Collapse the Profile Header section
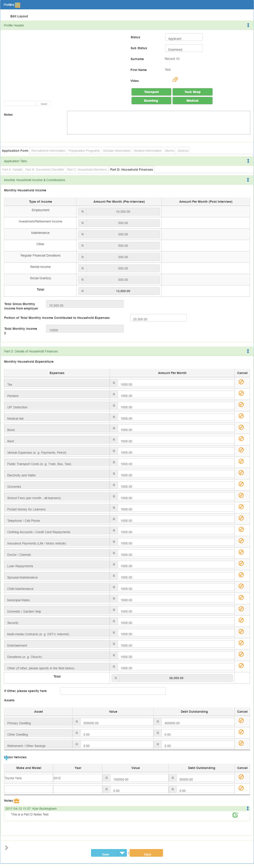This screenshot has height=868, width=254. click(248, 25)
